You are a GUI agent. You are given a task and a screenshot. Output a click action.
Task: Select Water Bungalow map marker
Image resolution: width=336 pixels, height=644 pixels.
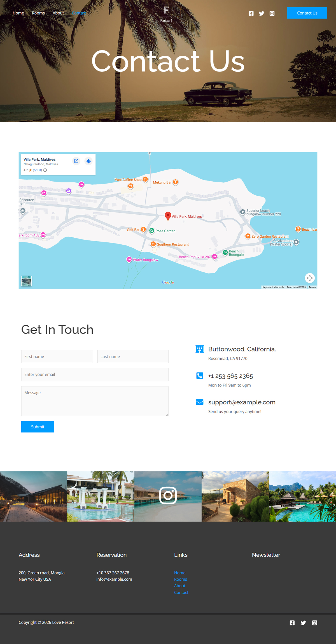coord(129,260)
